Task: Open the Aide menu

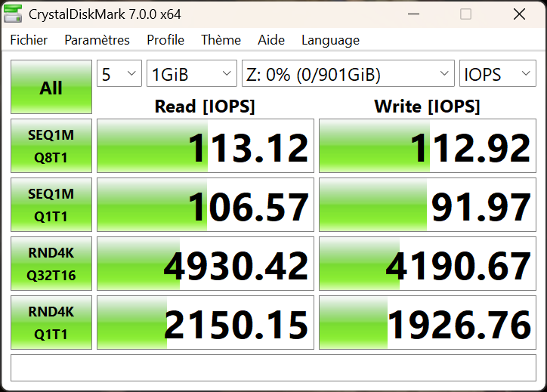Action: (x=271, y=40)
